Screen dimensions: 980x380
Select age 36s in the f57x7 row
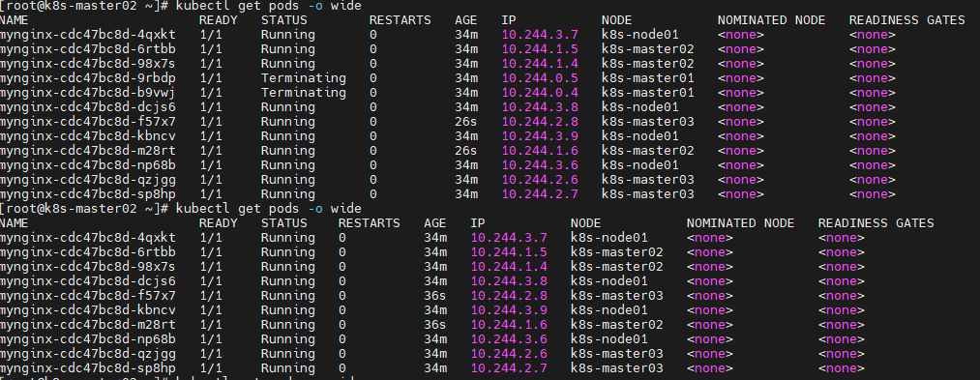click(x=435, y=296)
